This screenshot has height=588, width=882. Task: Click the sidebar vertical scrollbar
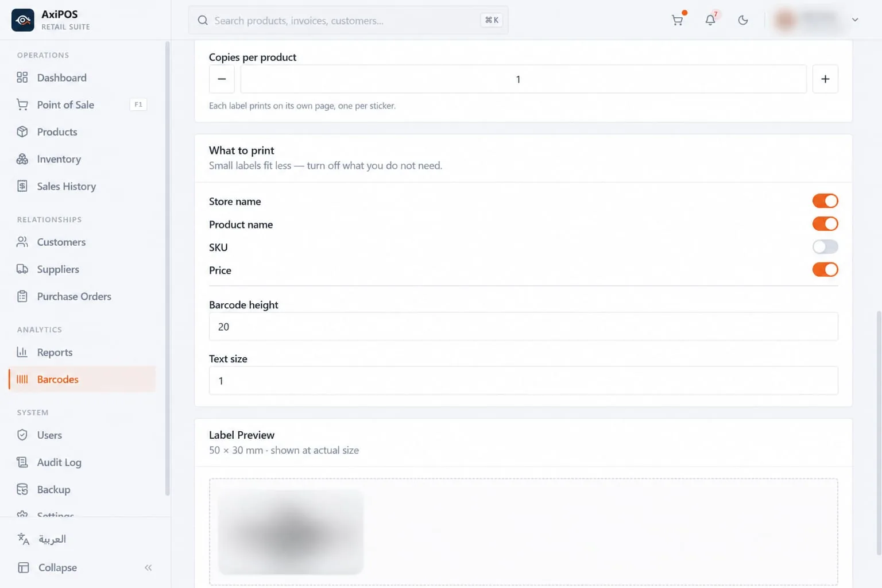(168, 268)
